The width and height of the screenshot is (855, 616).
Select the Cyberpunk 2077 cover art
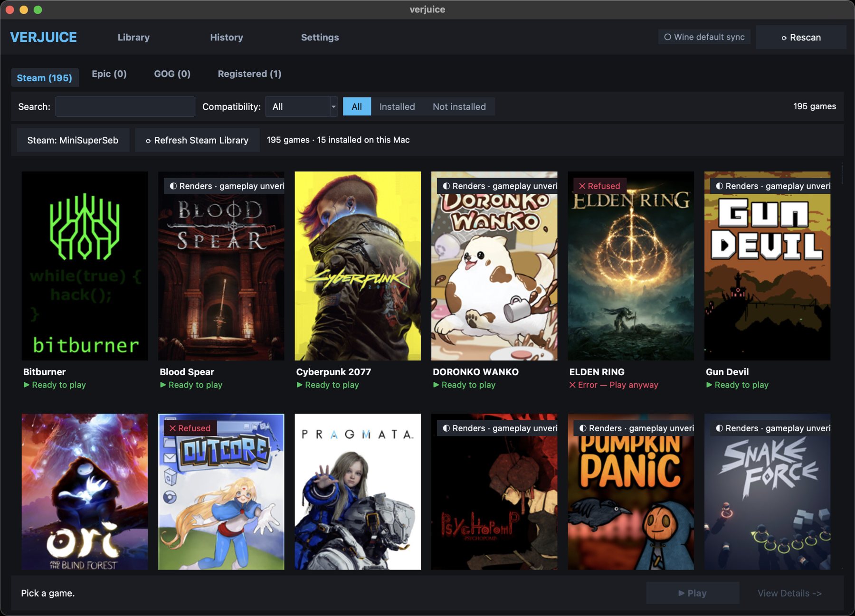click(x=358, y=266)
